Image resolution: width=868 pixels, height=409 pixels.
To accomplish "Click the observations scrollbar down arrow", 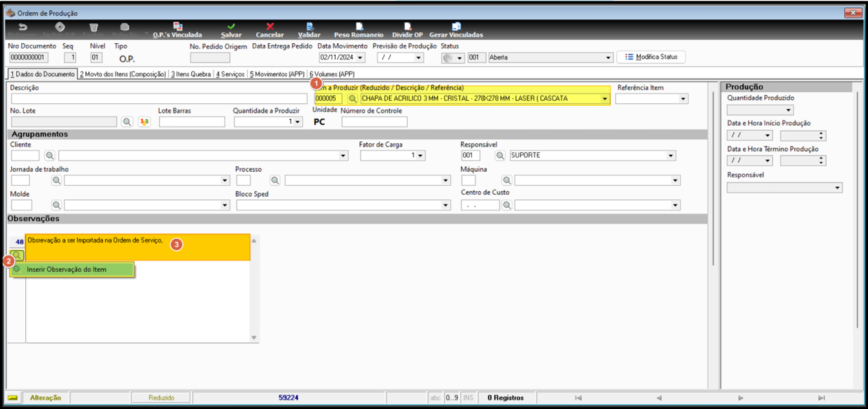I will pos(254,337).
